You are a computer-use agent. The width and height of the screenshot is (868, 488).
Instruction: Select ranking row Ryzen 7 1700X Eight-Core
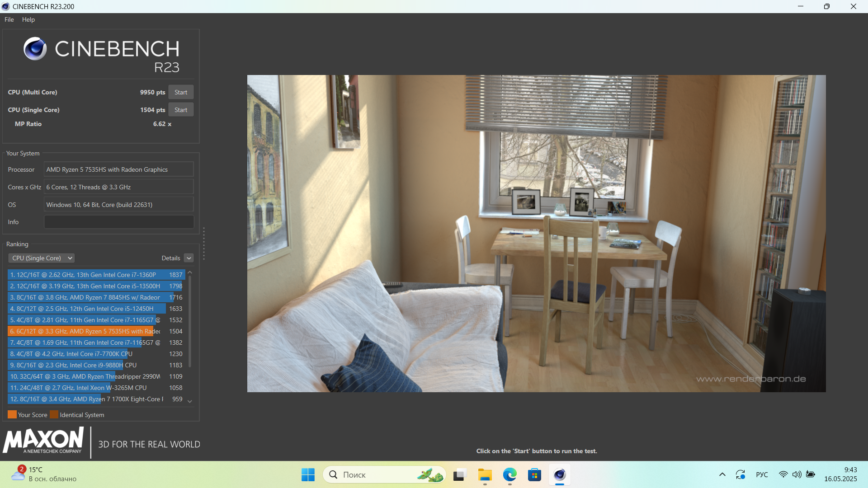96,399
